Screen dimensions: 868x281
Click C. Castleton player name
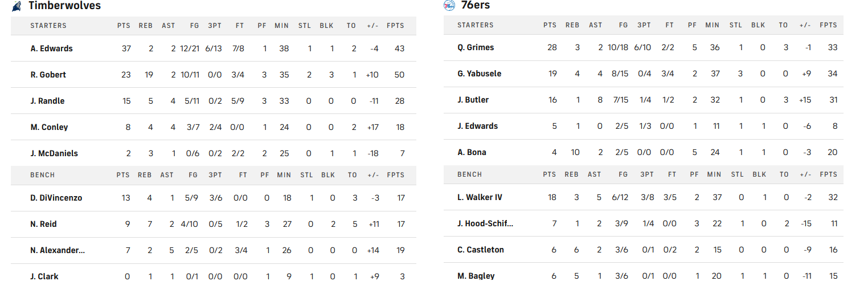click(481, 250)
